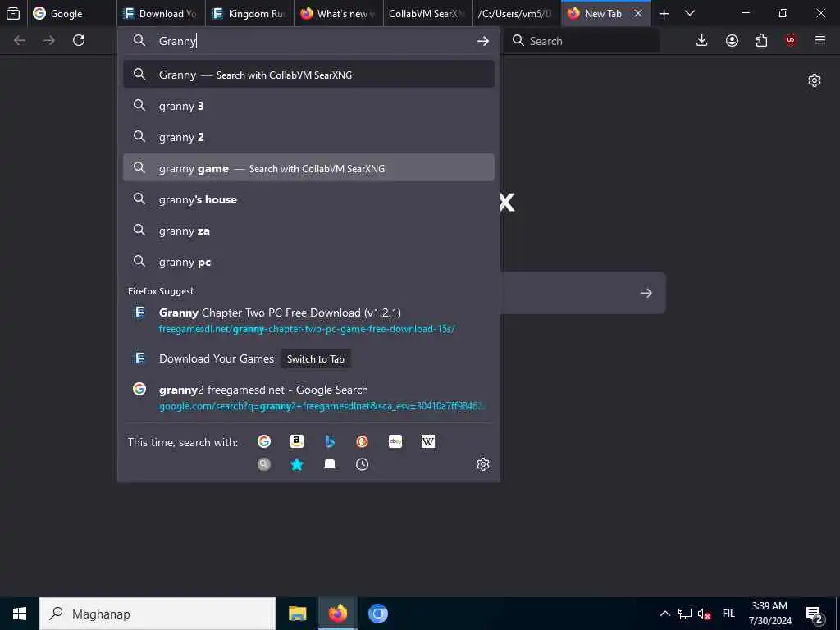Select the 'granny 2' suggestion
This screenshot has height=630, width=840.
point(308,137)
